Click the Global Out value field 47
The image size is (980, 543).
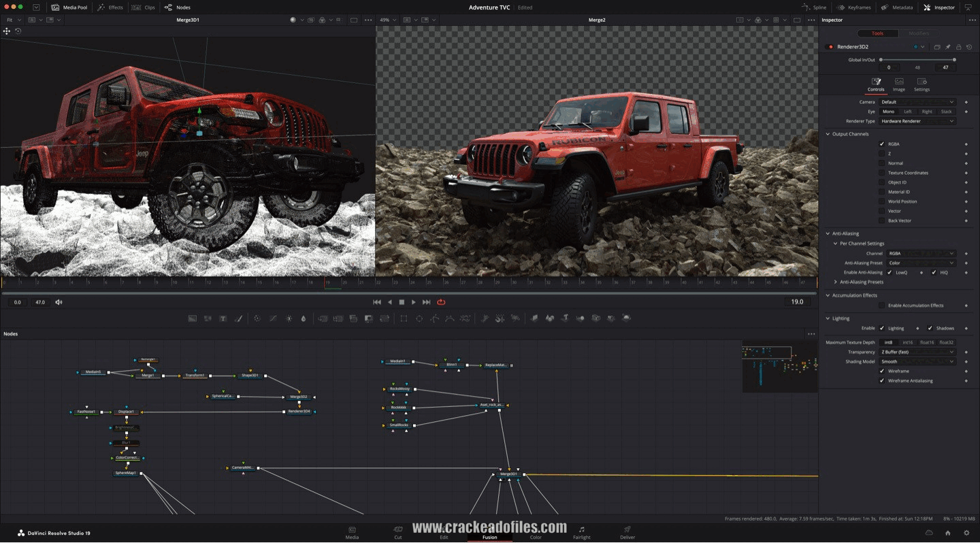click(x=945, y=67)
